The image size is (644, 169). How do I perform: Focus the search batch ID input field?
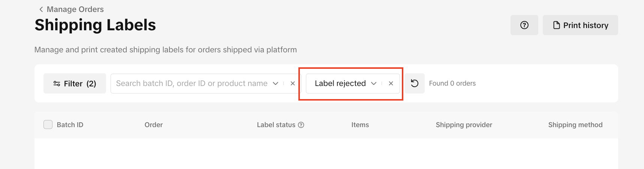(191, 83)
